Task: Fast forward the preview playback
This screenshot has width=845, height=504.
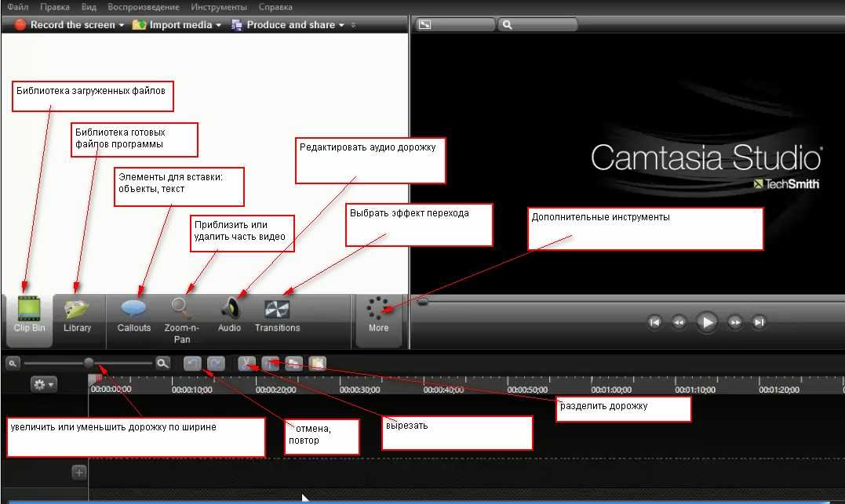Action: pos(735,322)
